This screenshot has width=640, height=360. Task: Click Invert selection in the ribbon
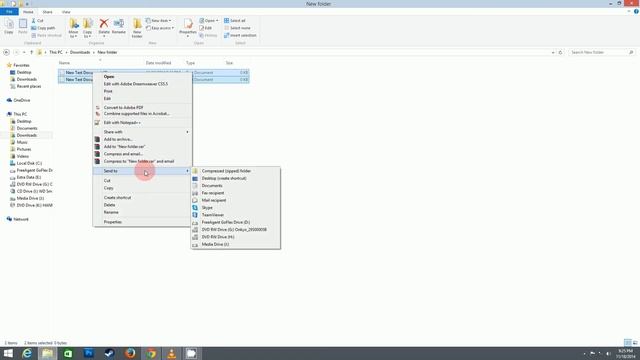point(240,35)
